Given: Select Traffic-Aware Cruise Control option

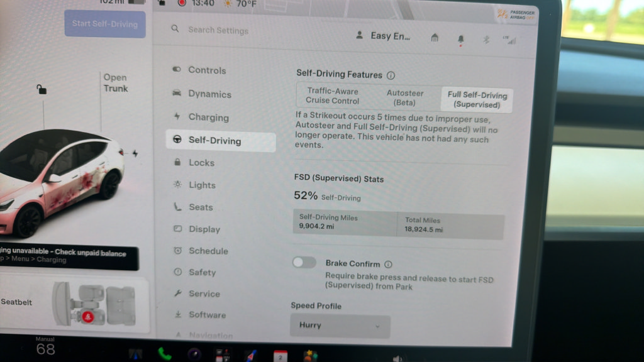Looking at the screenshot, I should tap(332, 96).
